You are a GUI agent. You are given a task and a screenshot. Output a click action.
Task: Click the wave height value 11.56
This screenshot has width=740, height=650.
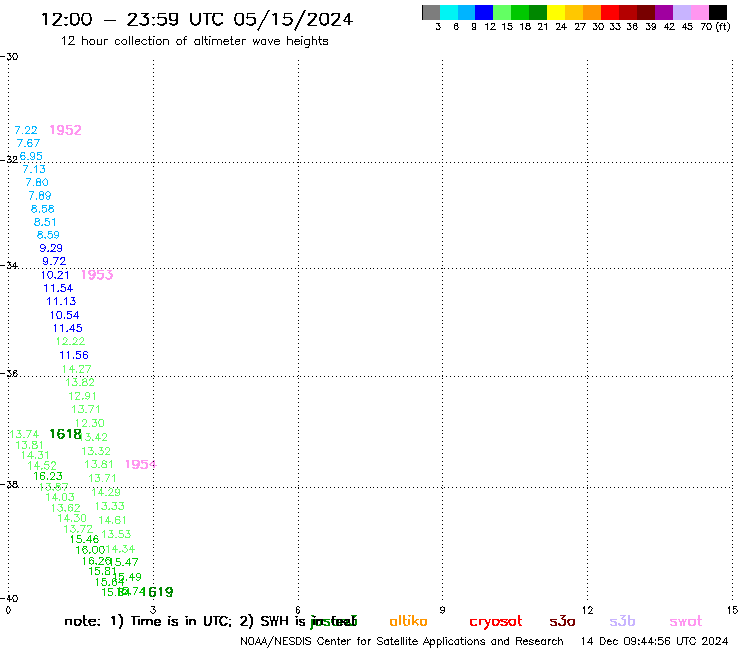click(x=74, y=355)
